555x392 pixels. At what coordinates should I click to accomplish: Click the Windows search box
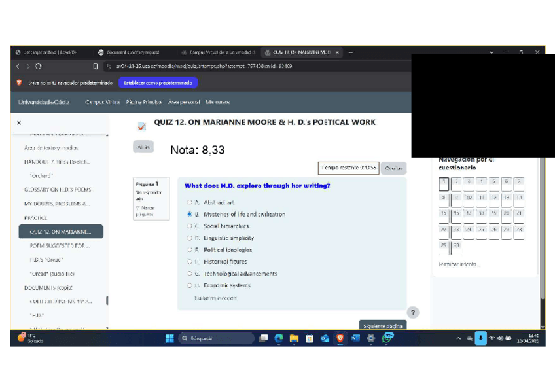(216, 338)
